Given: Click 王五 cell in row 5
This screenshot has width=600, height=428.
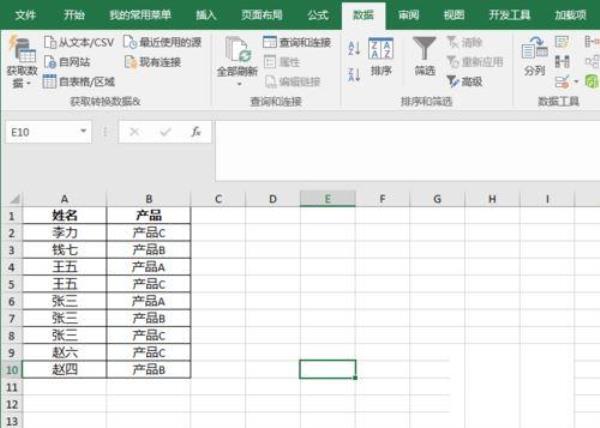Looking at the screenshot, I should tap(64, 284).
